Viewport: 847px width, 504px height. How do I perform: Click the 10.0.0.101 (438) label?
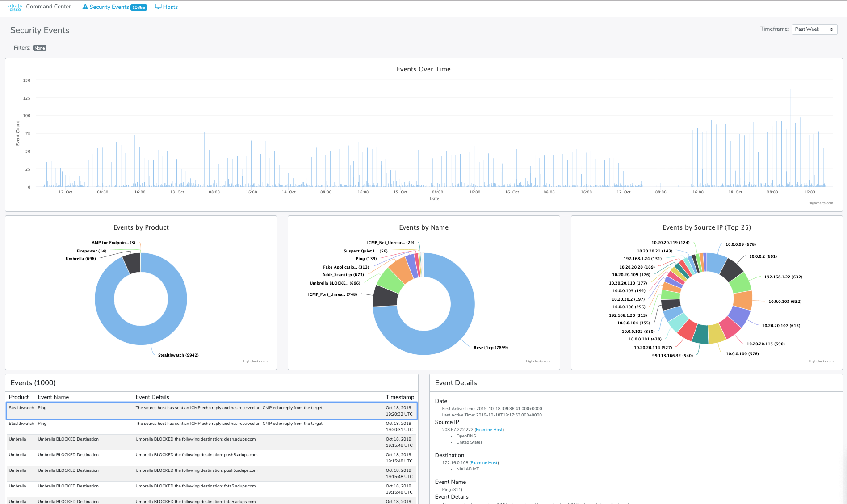pyautogui.click(x=645, y=339)
